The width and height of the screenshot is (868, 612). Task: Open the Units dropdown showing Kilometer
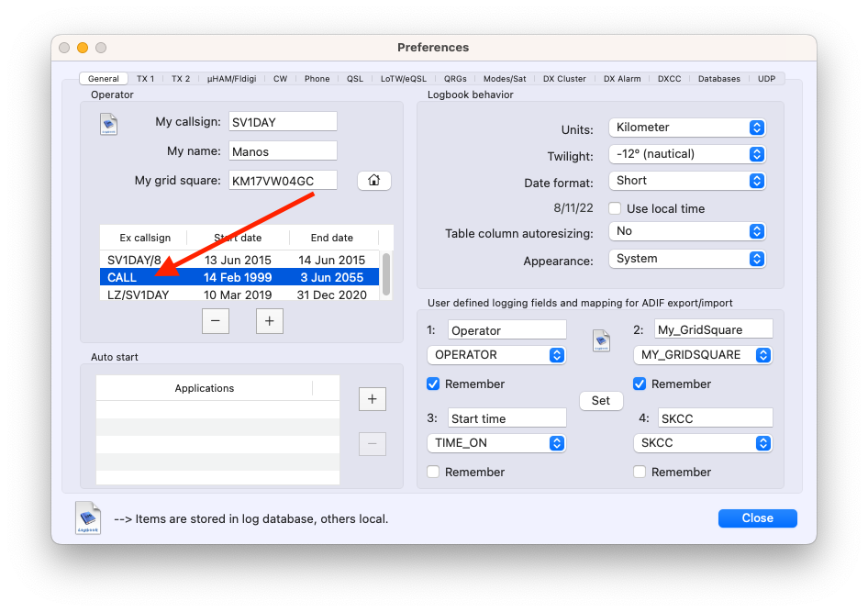coord(687,128)
